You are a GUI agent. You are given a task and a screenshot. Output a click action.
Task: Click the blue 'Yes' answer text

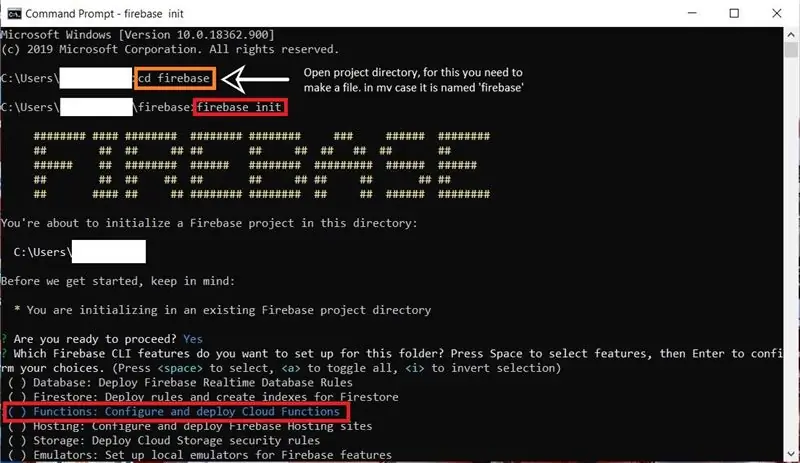click(193, 339)
